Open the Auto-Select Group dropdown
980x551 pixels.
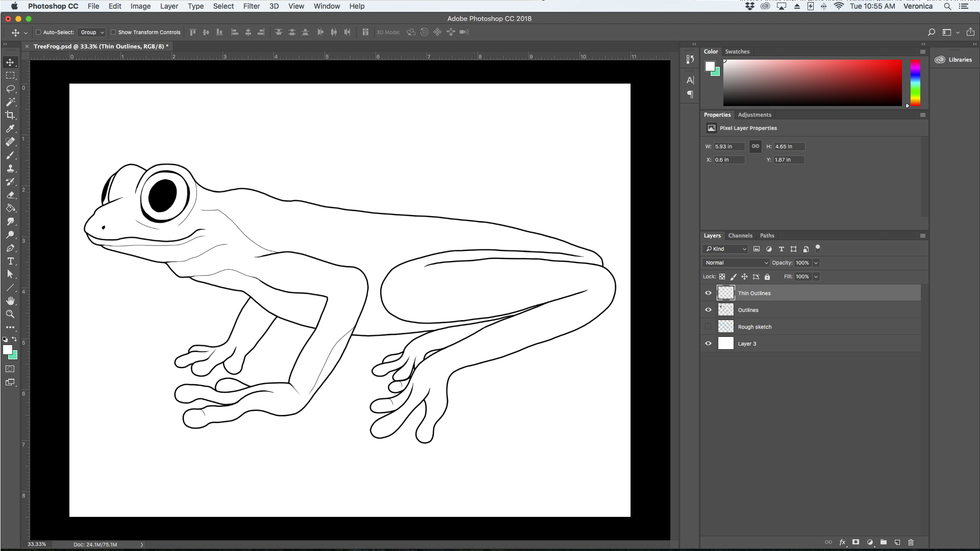92,32
